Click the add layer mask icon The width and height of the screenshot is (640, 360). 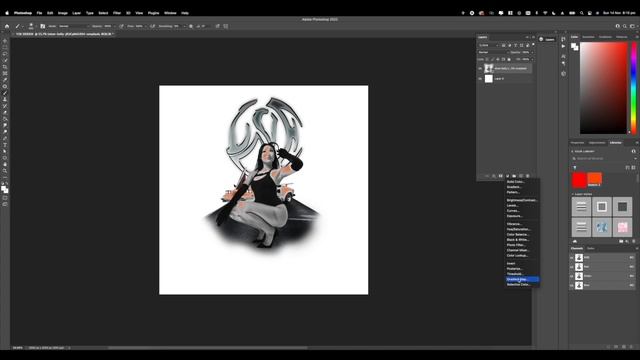[500, 176]
